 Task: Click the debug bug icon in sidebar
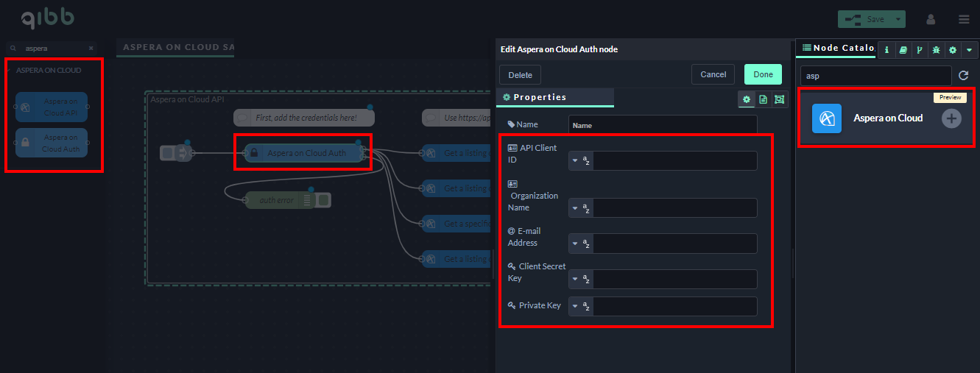click(x=936, y=50)
